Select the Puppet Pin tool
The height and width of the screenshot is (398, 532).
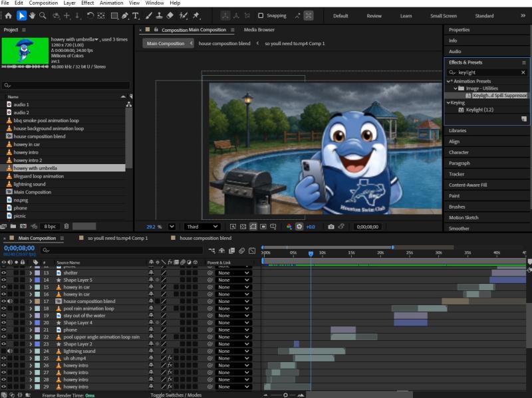coord(196,15)
